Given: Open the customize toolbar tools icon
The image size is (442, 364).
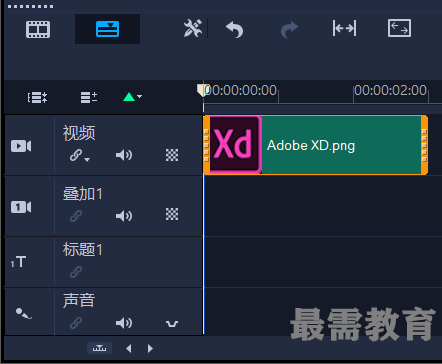Looking at the screenshot, I should [x=193, y=28].
